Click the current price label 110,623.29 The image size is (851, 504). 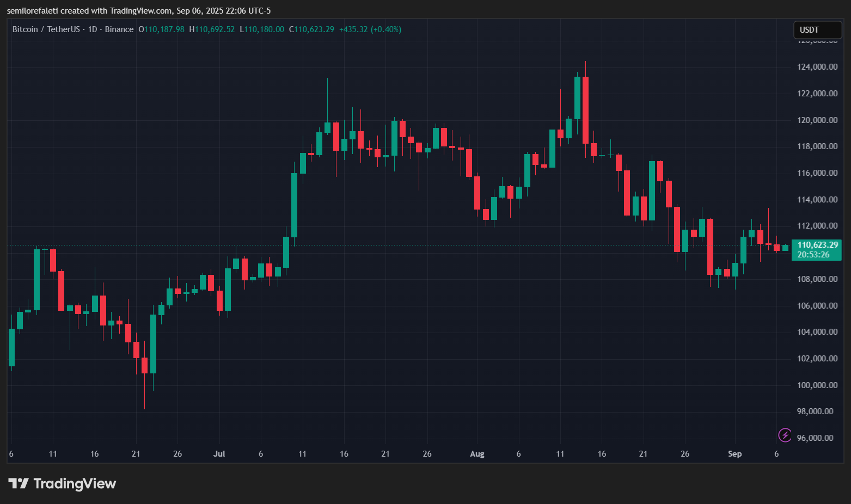pyautogui.click(x=817, y=245)
